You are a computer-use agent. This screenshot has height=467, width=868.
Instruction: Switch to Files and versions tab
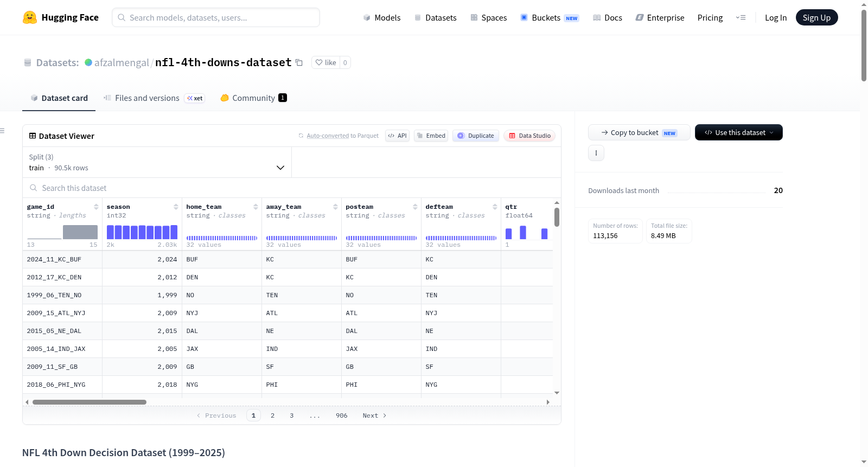point(154,98)
